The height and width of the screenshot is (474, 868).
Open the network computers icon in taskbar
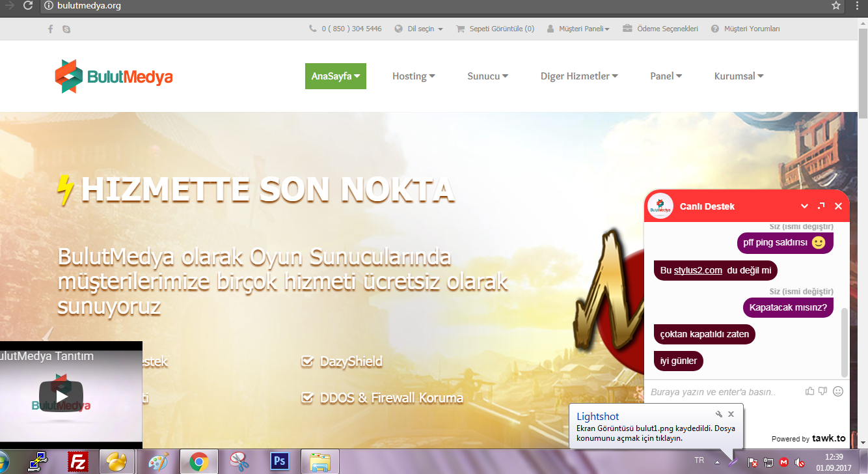tap(38, 462)
